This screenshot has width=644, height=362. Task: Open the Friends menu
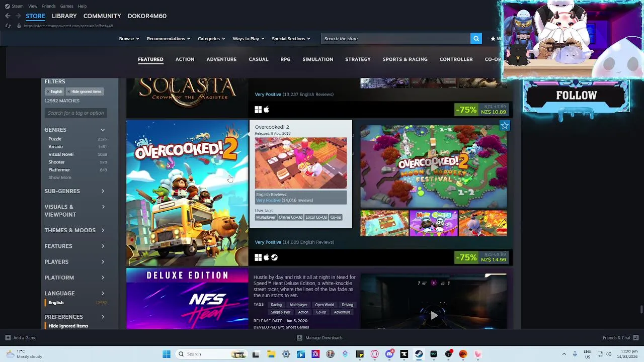[49, 6]
